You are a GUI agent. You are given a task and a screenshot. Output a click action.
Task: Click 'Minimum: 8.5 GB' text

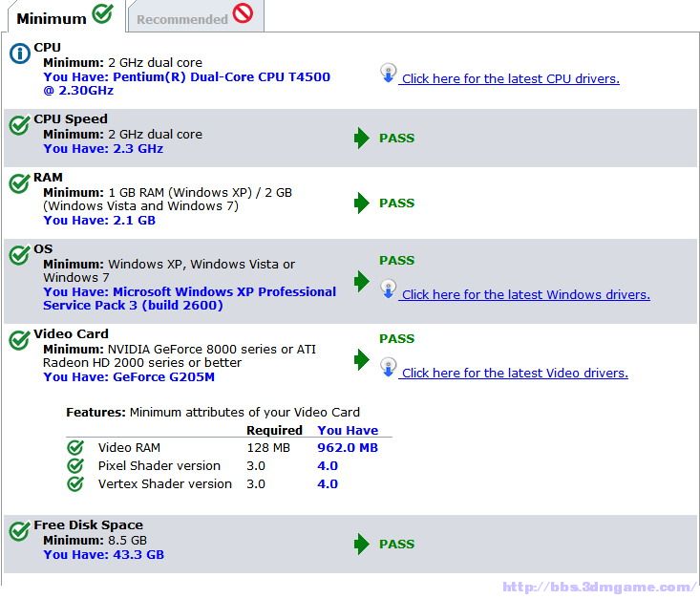[x=95, y=541]
